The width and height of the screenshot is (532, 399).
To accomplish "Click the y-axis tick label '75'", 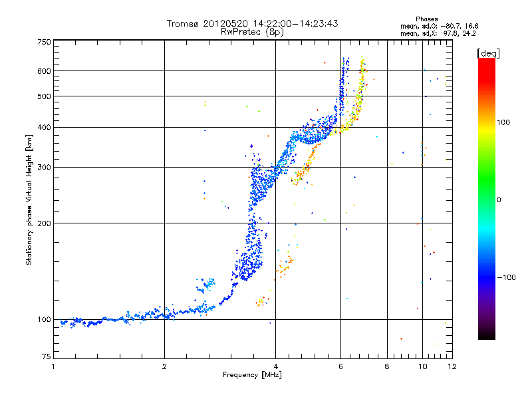I will point(47,356).
